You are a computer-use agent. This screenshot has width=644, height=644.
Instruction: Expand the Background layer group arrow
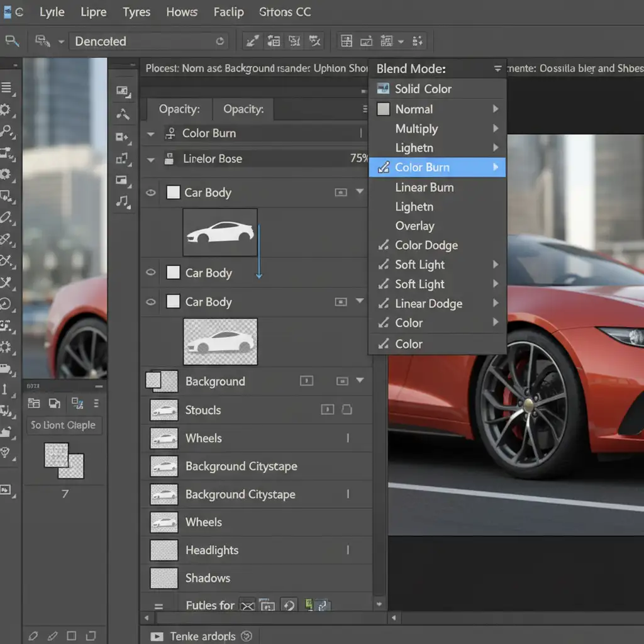[360, 380]
